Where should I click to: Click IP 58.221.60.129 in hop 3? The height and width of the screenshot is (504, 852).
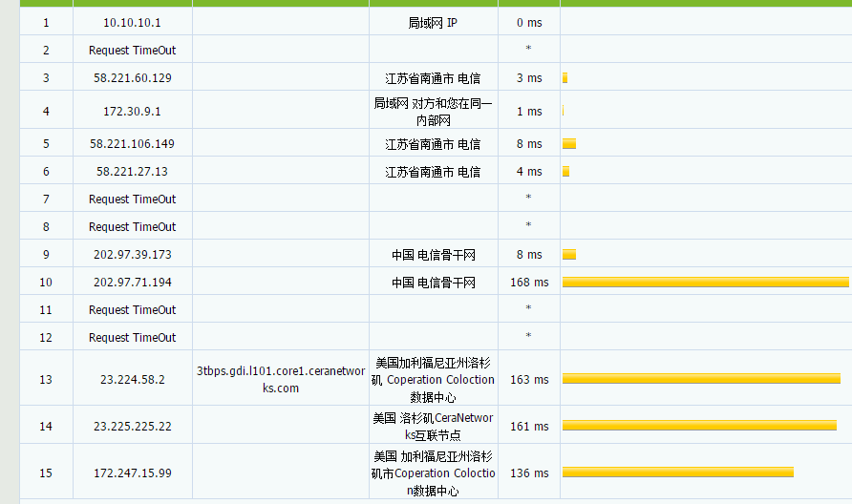pyautogui.click(x=132, y=77)
